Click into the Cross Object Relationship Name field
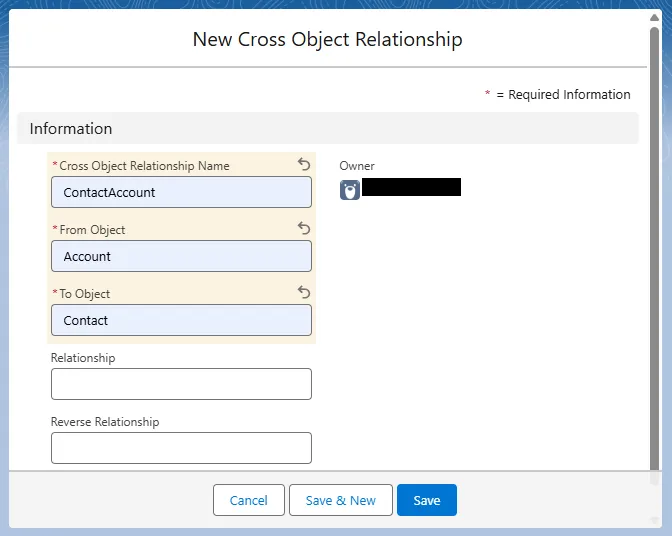 (181, 192)
